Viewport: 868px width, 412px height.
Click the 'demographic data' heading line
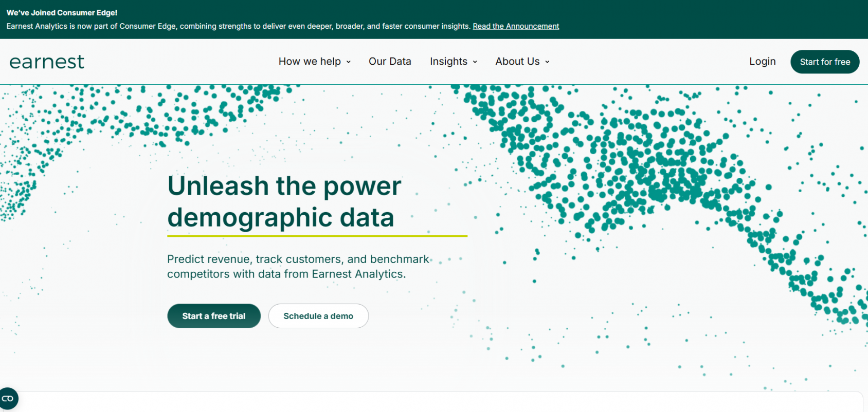click(x=281, y=218)
